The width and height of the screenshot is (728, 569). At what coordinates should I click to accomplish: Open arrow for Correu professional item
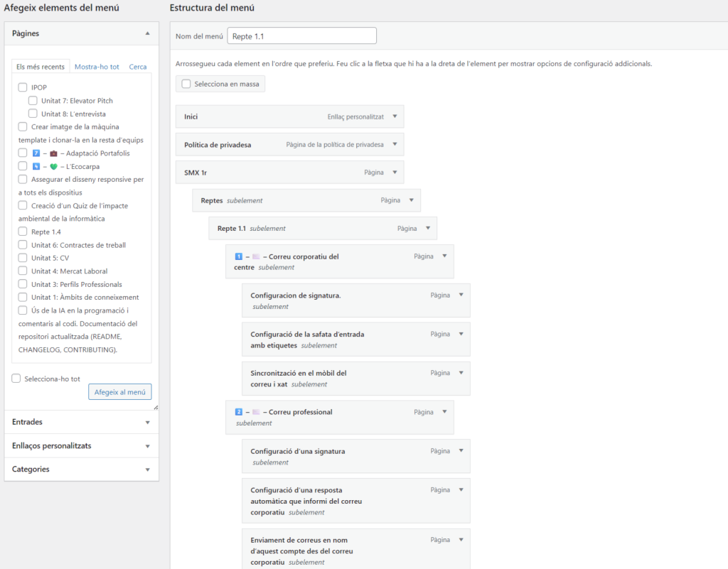pos(444,411)
